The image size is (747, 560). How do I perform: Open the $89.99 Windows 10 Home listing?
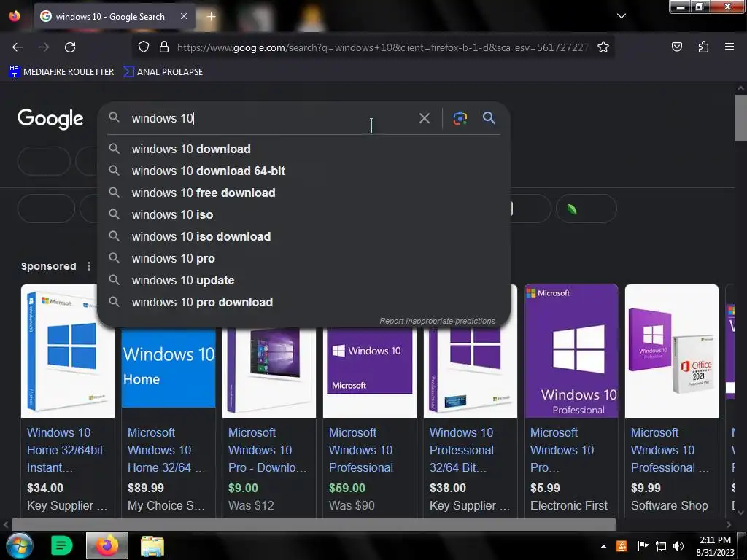click(x=166, y=450)
